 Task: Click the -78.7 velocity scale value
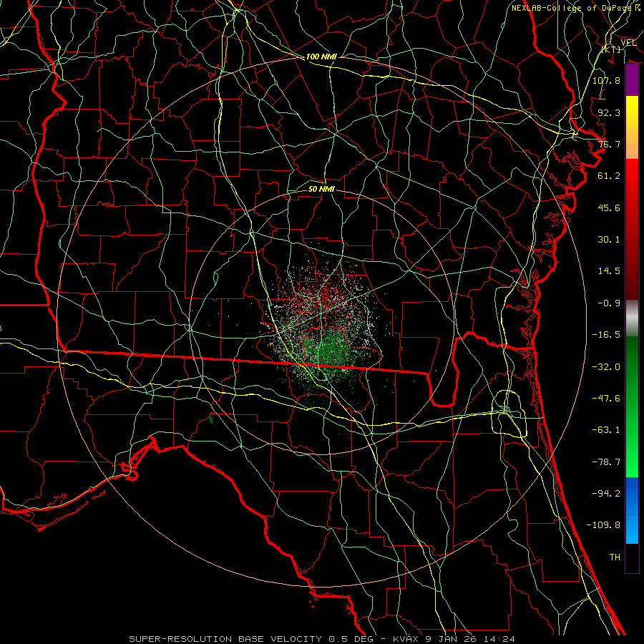click(x=606, y=462)
